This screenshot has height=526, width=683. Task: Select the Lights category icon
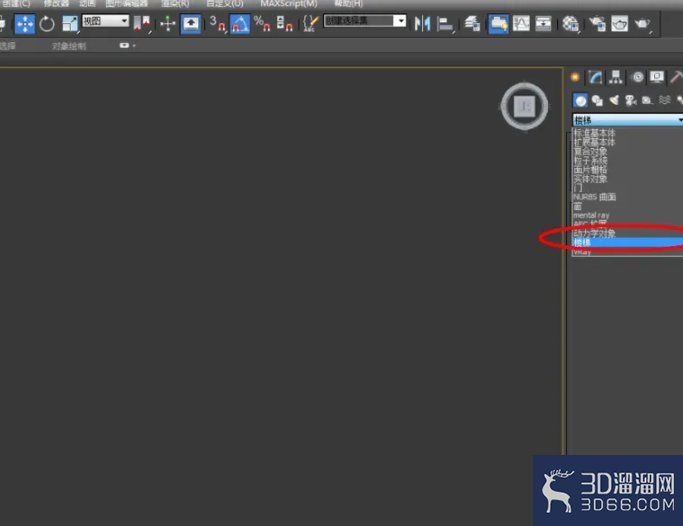pyautogui.click(x=614, y=100)
